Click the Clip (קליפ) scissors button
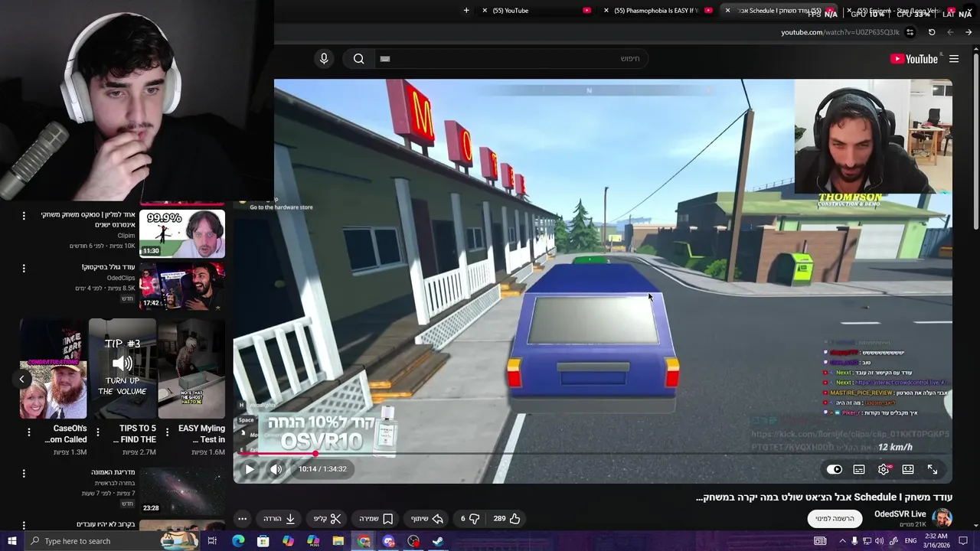Screen dimensions: 980x551 (327, 519)
